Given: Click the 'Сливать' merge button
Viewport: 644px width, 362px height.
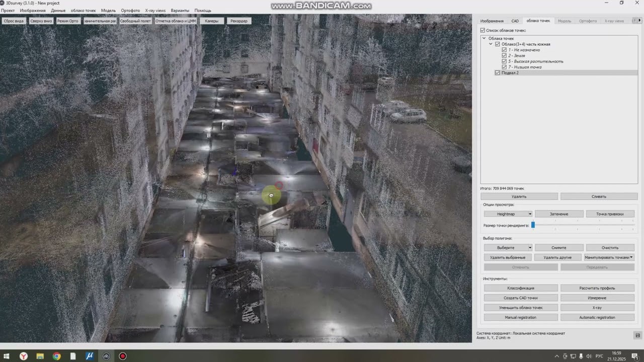Looking at the screenshot, I should click(x=599, y=197).
